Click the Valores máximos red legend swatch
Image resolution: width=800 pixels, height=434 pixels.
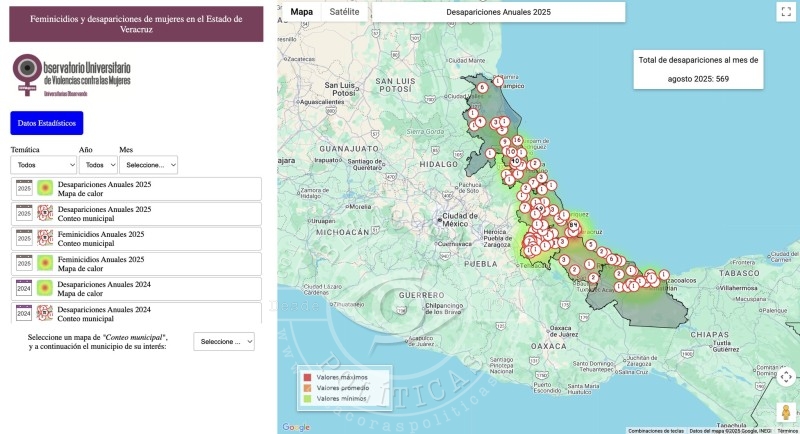coord(308,376)
